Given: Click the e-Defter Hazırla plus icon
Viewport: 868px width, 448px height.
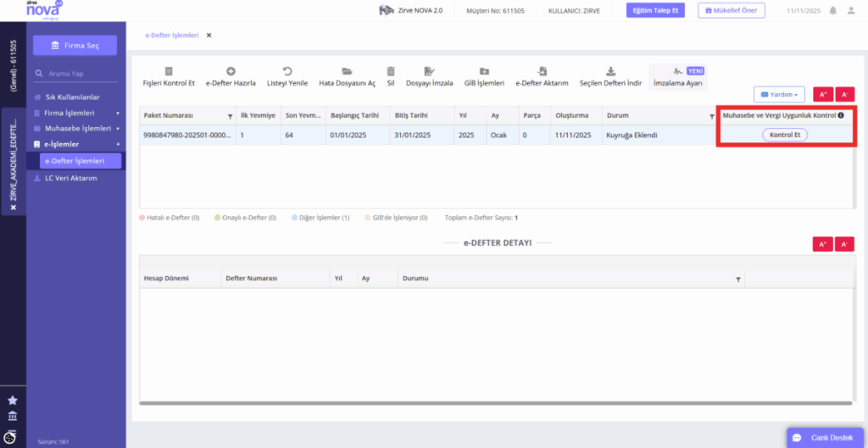Looking at the screenshot, I should [231, 71].
